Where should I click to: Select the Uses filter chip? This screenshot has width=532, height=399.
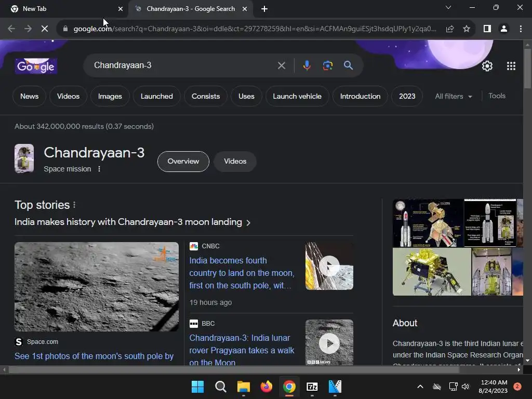click(x=246, y=96)
